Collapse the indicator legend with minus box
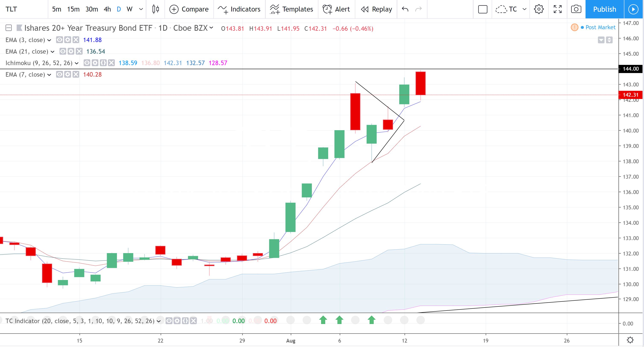The height and width of the screenshot is (347, 644). 9,28
